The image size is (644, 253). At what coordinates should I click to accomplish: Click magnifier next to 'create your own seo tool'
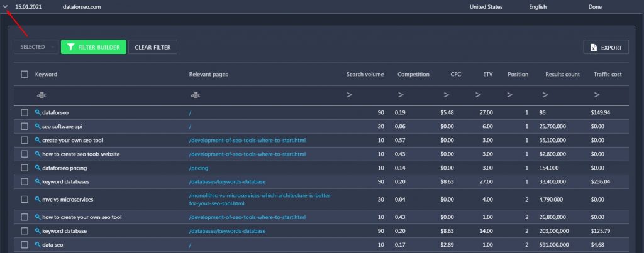pyautogui.click(x=38, y=140)
